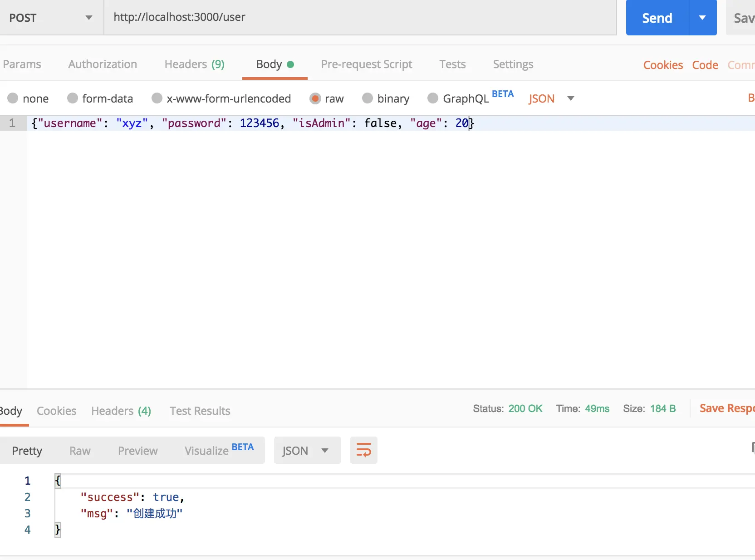Open the request body JSON type dropdown
This screenshot has width=755, height=560.
point(551,98)
